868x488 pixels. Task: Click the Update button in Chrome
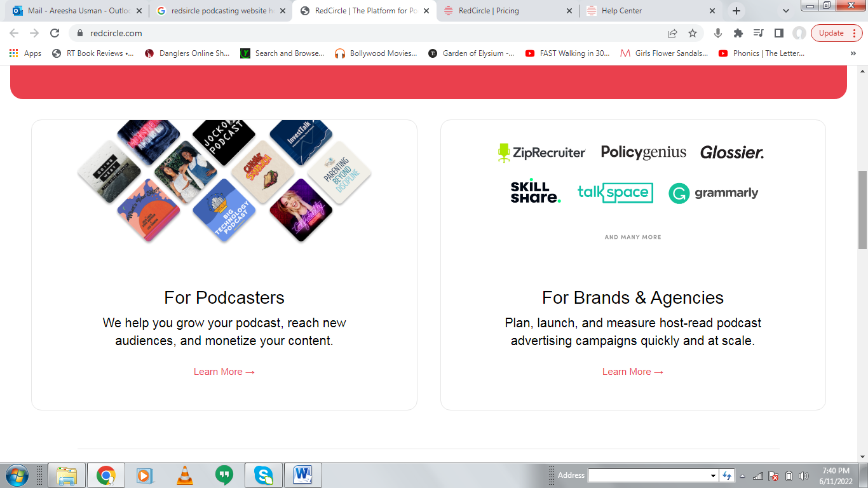click(x=836, y=33)
